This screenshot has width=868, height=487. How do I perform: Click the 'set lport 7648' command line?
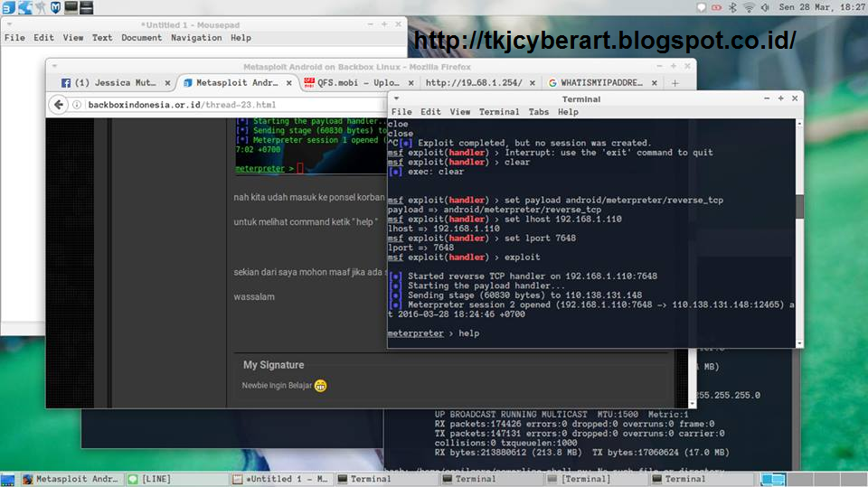point(482,239)
